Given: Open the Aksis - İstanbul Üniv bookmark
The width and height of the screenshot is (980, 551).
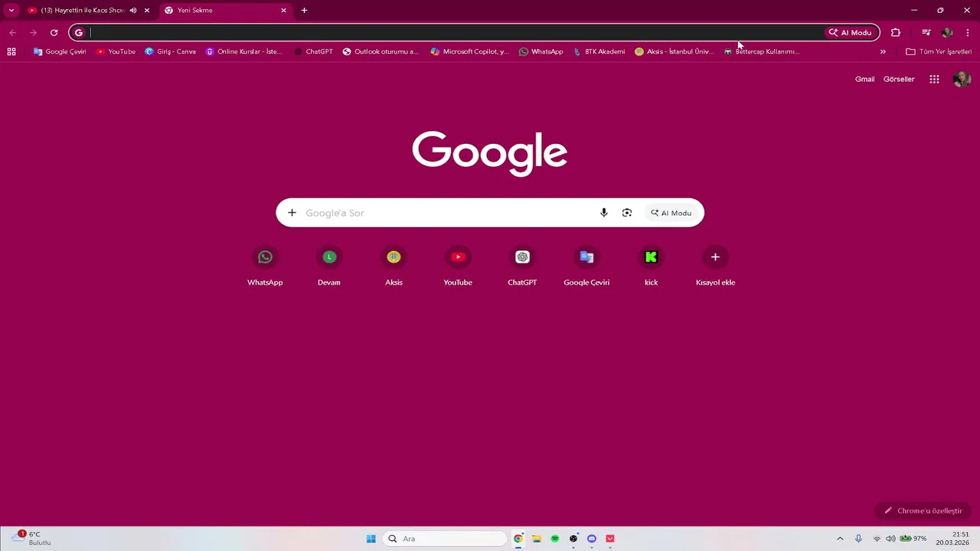Looking at the screenshot, I should 675,51.
